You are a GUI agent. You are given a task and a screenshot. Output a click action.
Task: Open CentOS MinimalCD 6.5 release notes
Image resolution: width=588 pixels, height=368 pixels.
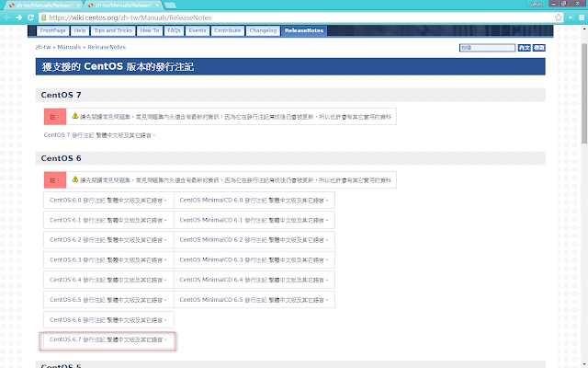point(223,300)
